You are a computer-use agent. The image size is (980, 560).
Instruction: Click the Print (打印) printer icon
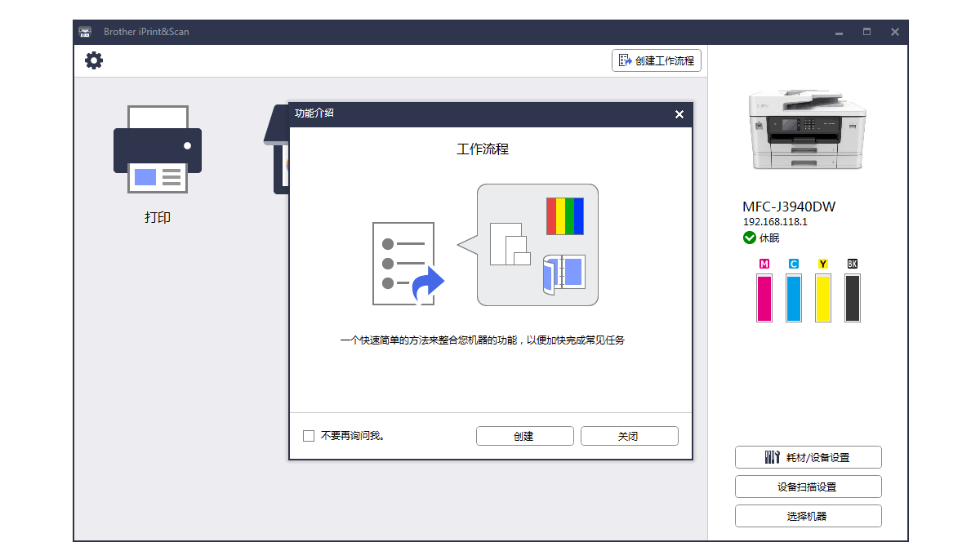[158, 149]
